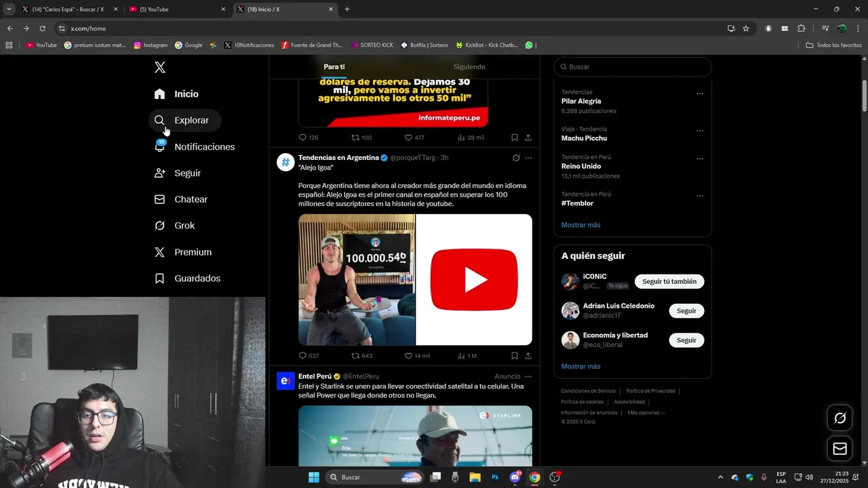Open the SORTEO KICK bookmark
868x488 pixels.
(x=372, y=45)
